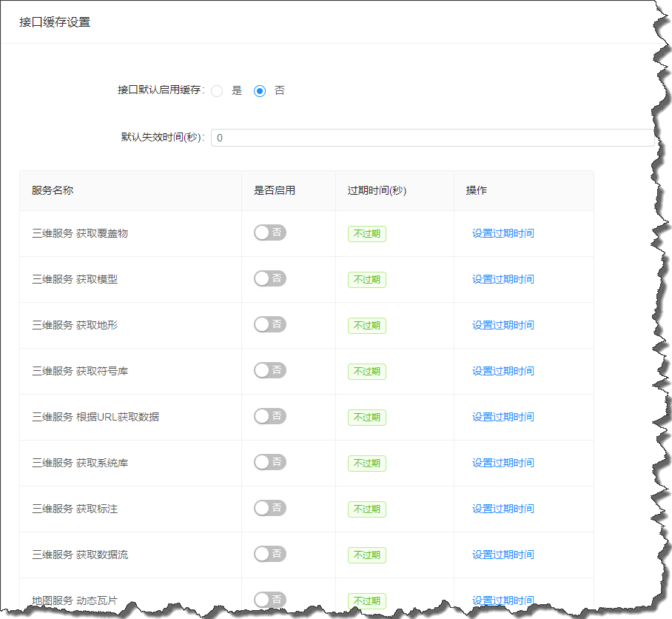The image size is (672, 619).
Task: Click 设置过期时间 for 获取系统库
Action: point(503,463)
